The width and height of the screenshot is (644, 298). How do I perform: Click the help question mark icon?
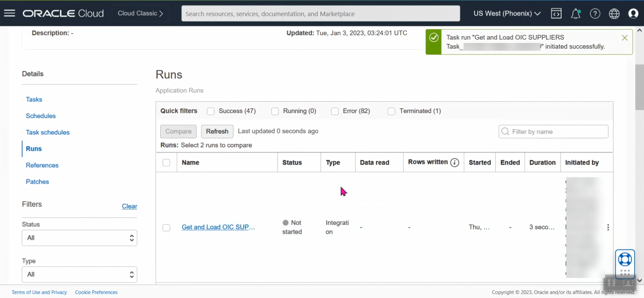(x=595, y=13)
